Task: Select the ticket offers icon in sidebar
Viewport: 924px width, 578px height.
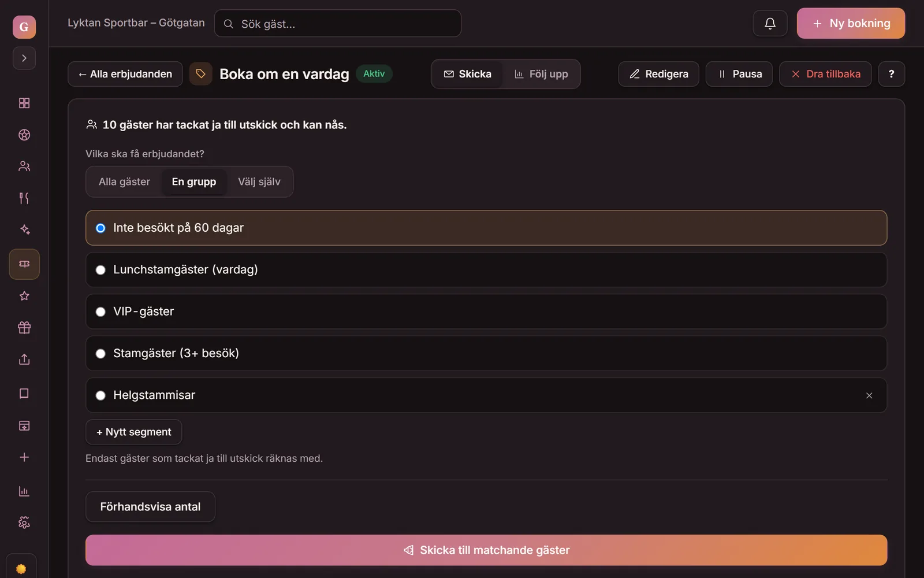Action: (24, 264)
